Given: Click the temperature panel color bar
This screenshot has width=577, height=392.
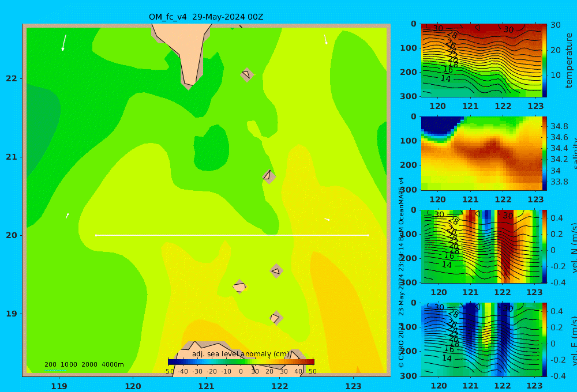Looking at the screenshot, I should pyautogui.click(x=545, y=61).
